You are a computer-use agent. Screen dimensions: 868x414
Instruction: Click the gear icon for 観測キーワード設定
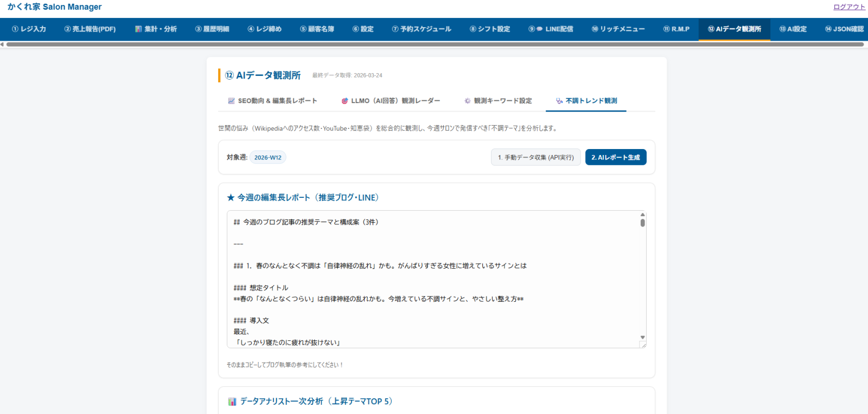(468, 101)
